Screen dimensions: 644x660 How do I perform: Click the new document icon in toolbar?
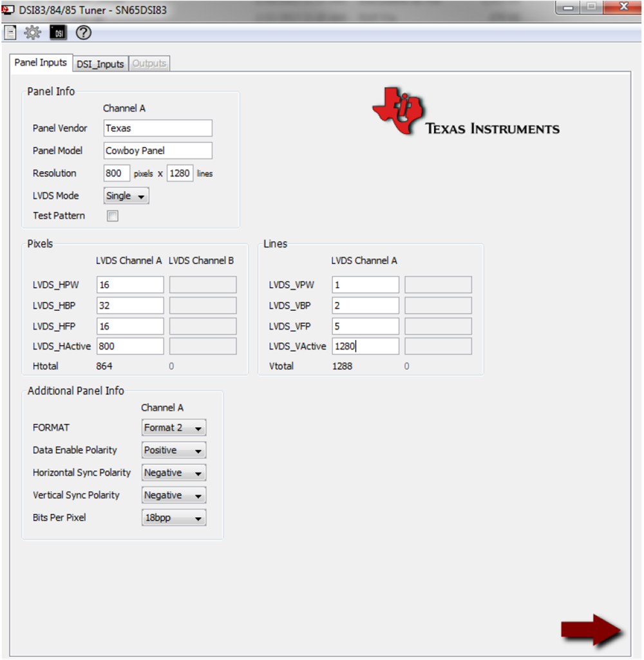point(10,33)
